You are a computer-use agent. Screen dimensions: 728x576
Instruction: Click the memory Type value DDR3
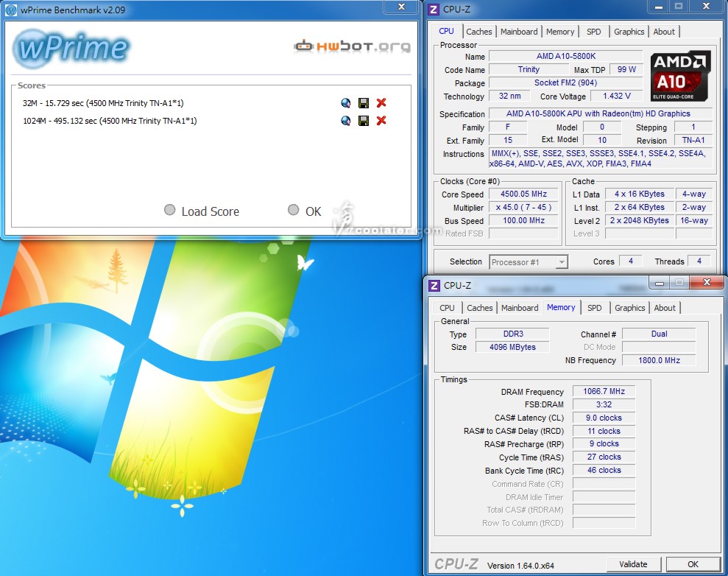tap(512, 334)
